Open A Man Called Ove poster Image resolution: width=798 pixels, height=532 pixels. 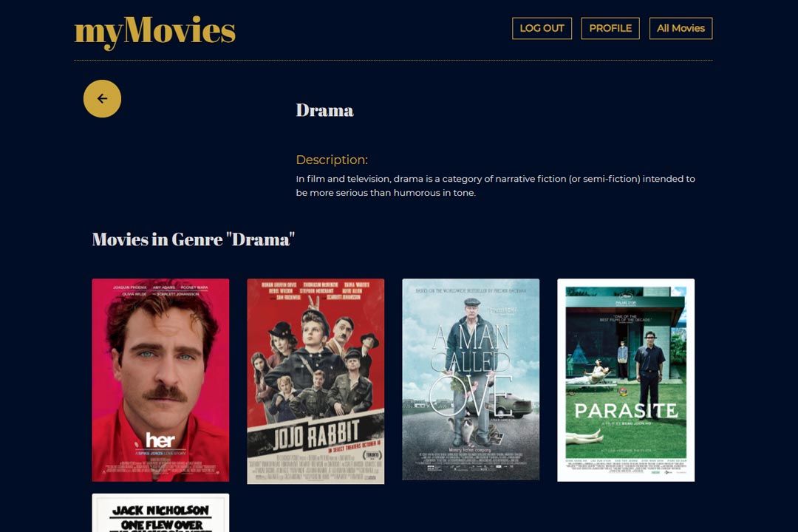(471, 379)
